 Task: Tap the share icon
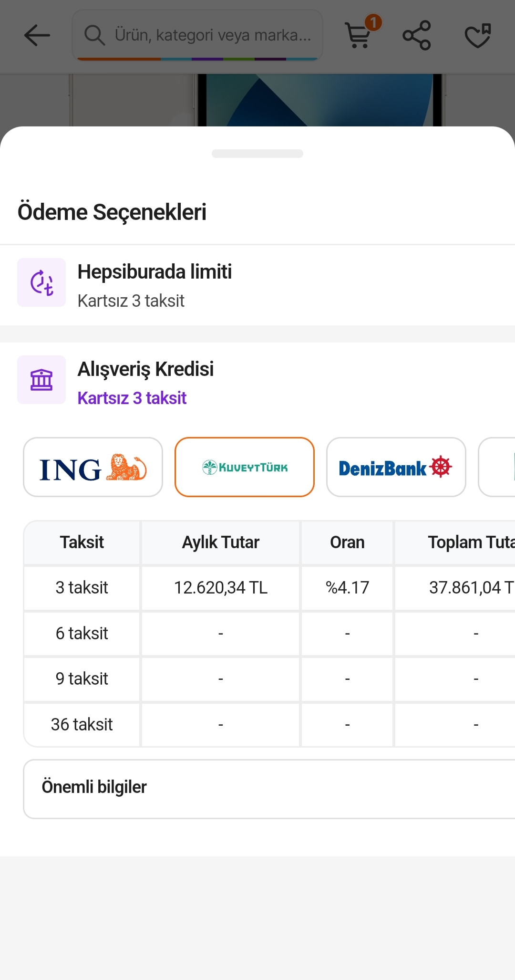pyautogui.click(x=416, y=35)
